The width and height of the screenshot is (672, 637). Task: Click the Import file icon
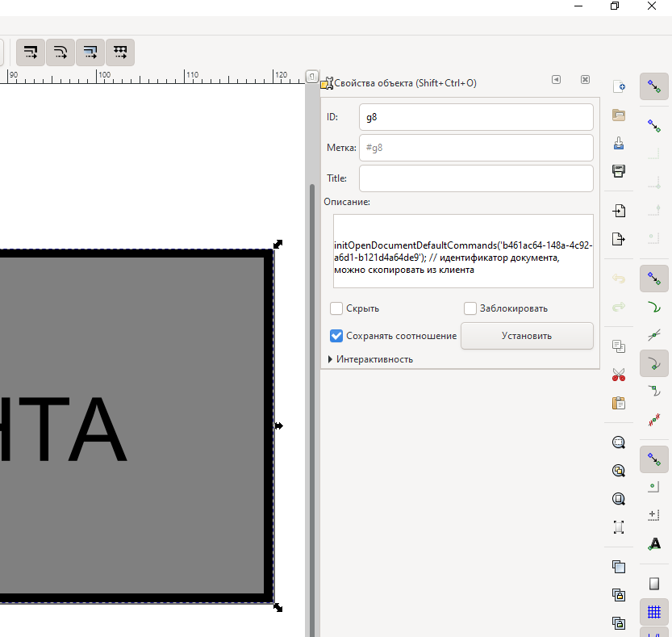pyautogui.click(x=619, y=211)
